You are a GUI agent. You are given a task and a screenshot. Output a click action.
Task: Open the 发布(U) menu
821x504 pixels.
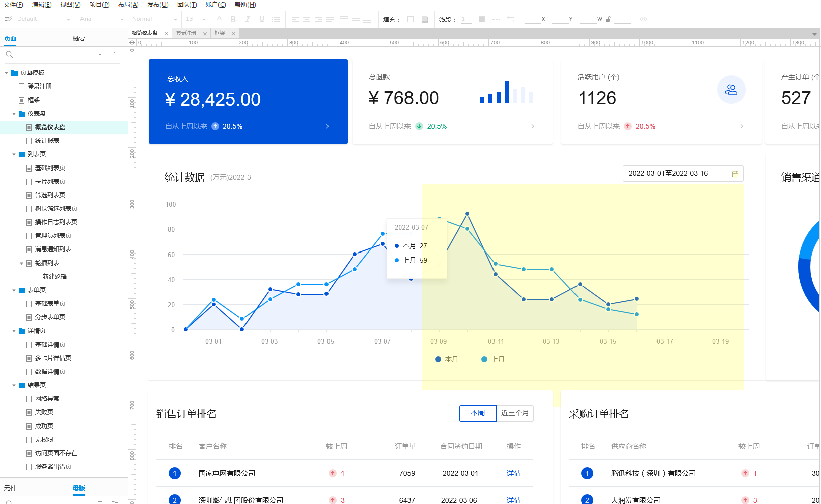(x=157, y=5)
